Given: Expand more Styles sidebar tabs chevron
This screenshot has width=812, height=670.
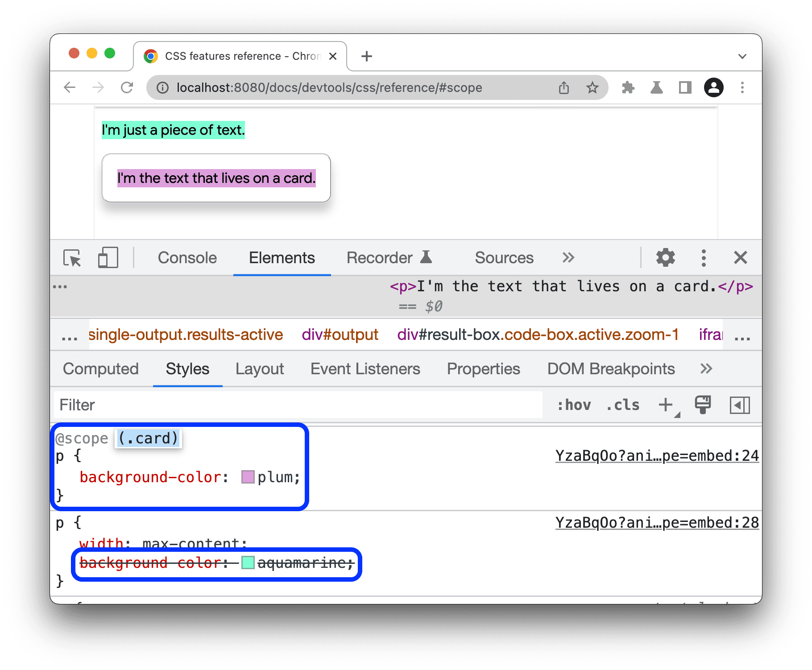Looking at the screenshot, I should [x=706, y=369].
